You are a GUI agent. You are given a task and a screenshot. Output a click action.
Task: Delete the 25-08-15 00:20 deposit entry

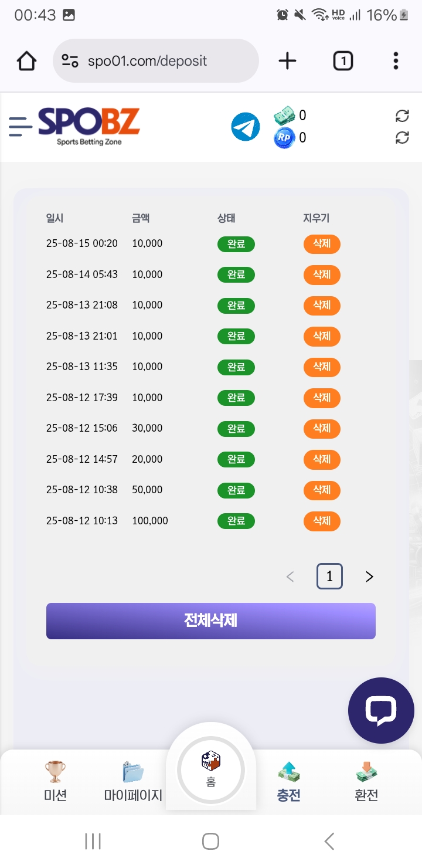tap(322, 244)
